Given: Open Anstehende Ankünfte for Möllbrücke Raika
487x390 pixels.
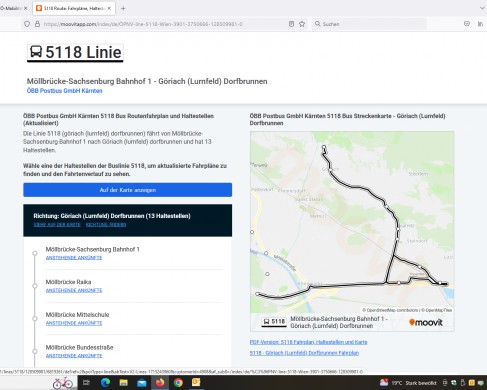Looking at the screenshot, I should pos(74,290).
